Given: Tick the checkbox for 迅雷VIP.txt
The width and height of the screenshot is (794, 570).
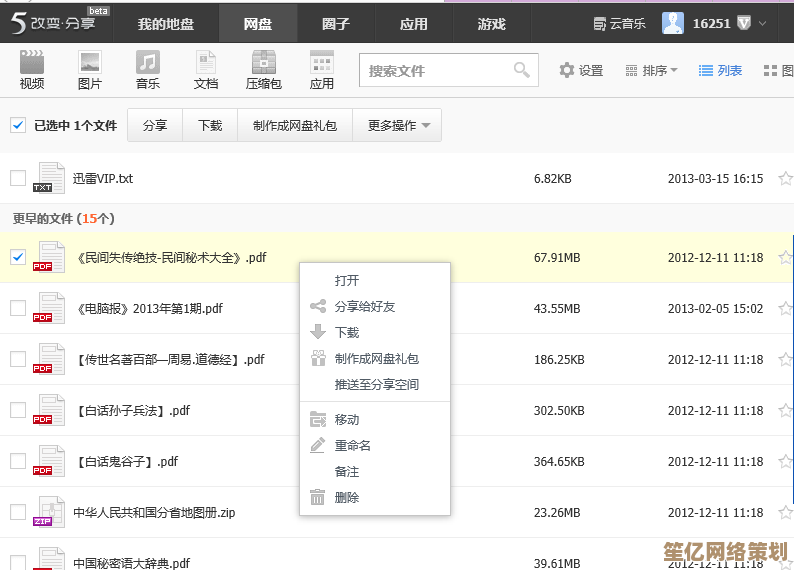Looking at the screenshot, I should (18, 178).
